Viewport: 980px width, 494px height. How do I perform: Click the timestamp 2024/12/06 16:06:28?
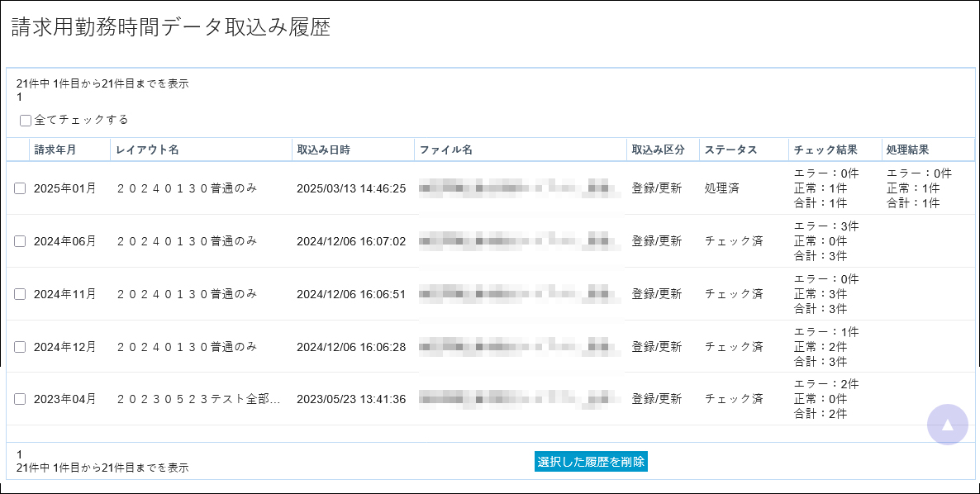351,347
